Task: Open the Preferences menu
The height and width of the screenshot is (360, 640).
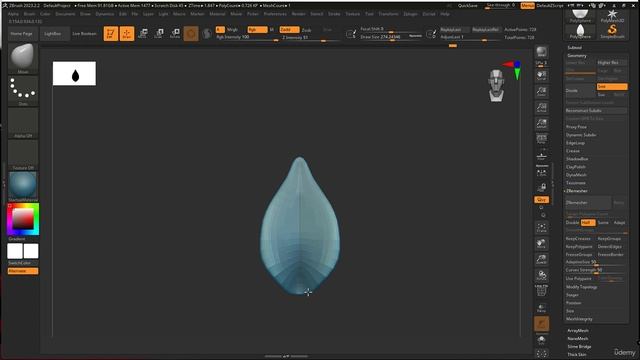Action: 275,14
